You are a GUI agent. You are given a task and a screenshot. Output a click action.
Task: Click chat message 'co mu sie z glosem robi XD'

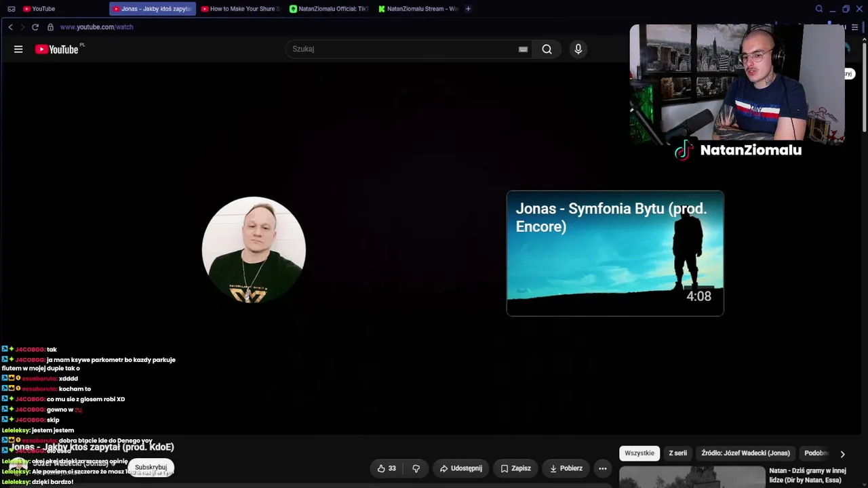coord(85,399)
